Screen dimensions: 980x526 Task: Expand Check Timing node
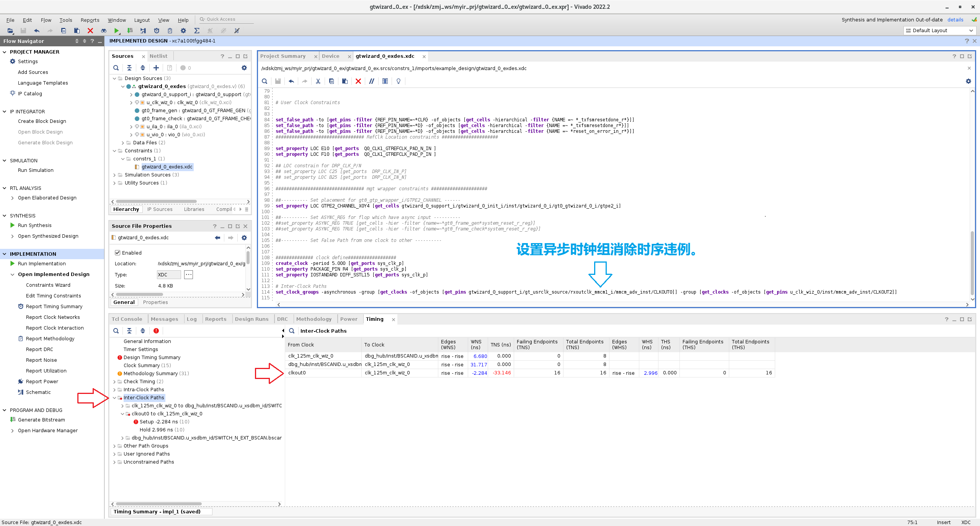(x=114, y=382)
